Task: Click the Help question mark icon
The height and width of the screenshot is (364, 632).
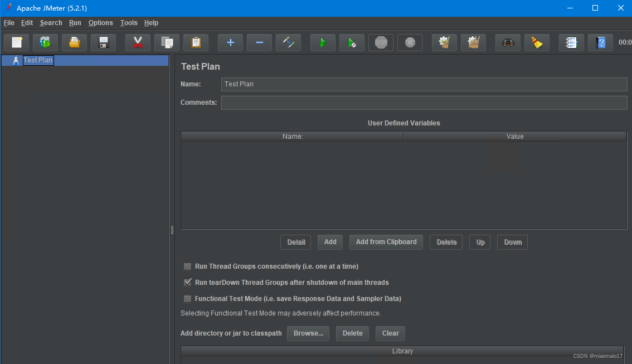Action: 600,42
